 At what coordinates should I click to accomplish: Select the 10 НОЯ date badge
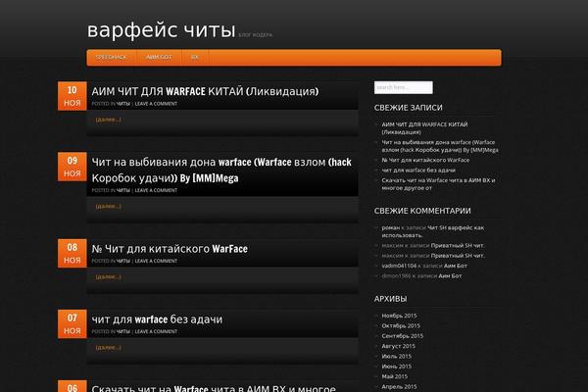click(x=72, y=96)
